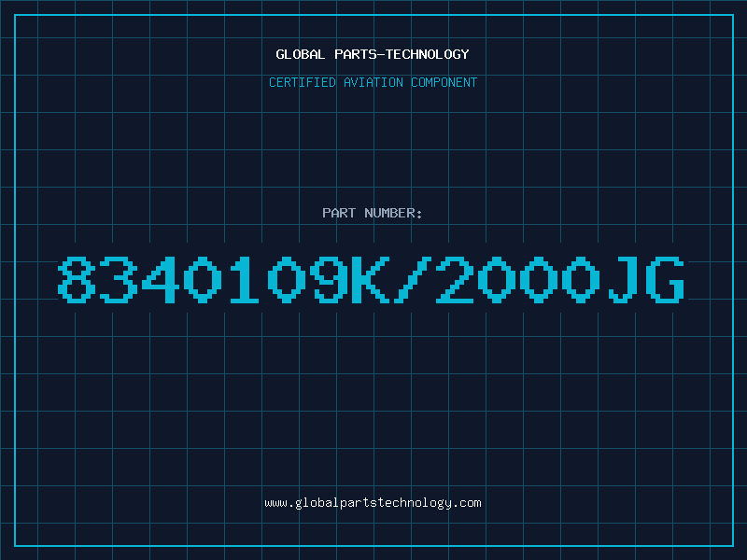Select the CERTIFIED AVIATION COMPONENT subtitle
This screenshot has width=747, height=560.
tap(373, 82)
